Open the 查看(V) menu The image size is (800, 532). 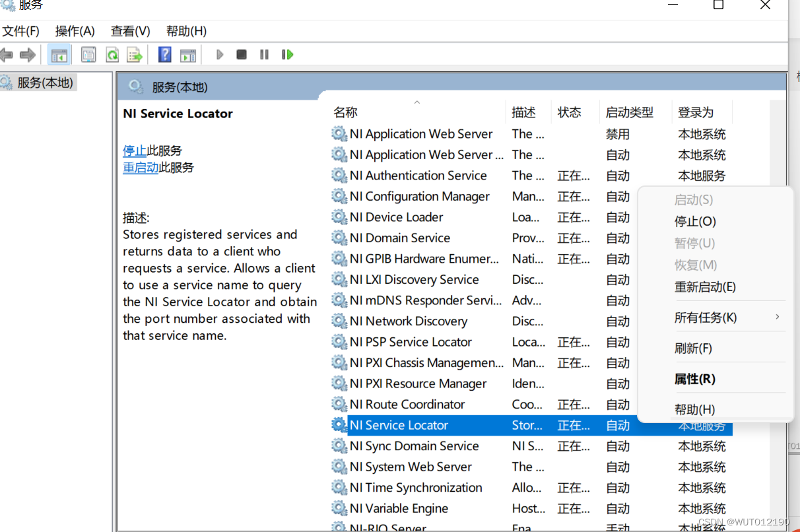[x=131, y=31]
